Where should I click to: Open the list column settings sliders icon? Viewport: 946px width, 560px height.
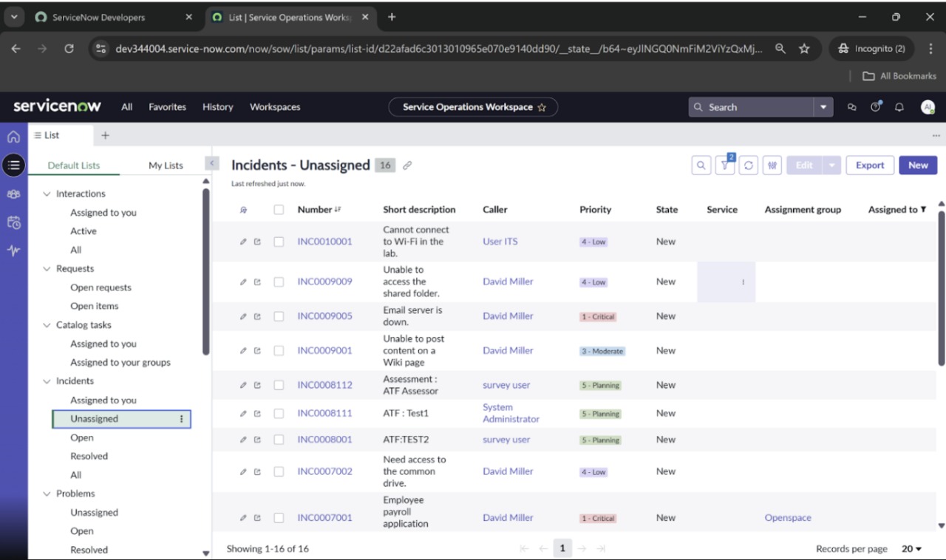tap(772, 165)
